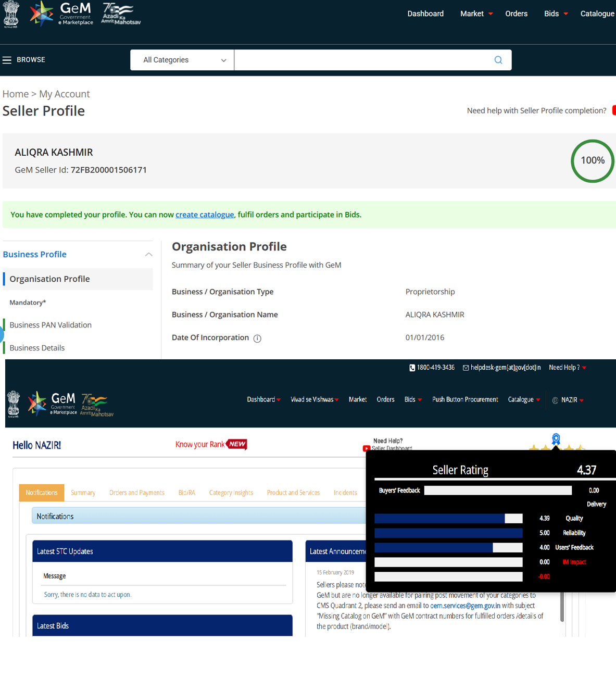Click the Azadi Ka Amrit Mahotsav logo in top header
Viewport: 616px width, 678px height.
121,14
